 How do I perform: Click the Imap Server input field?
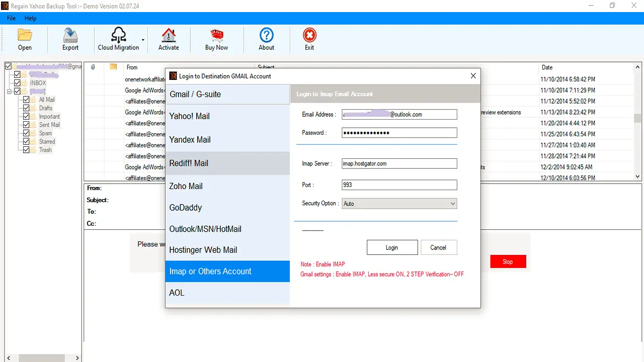399,163
